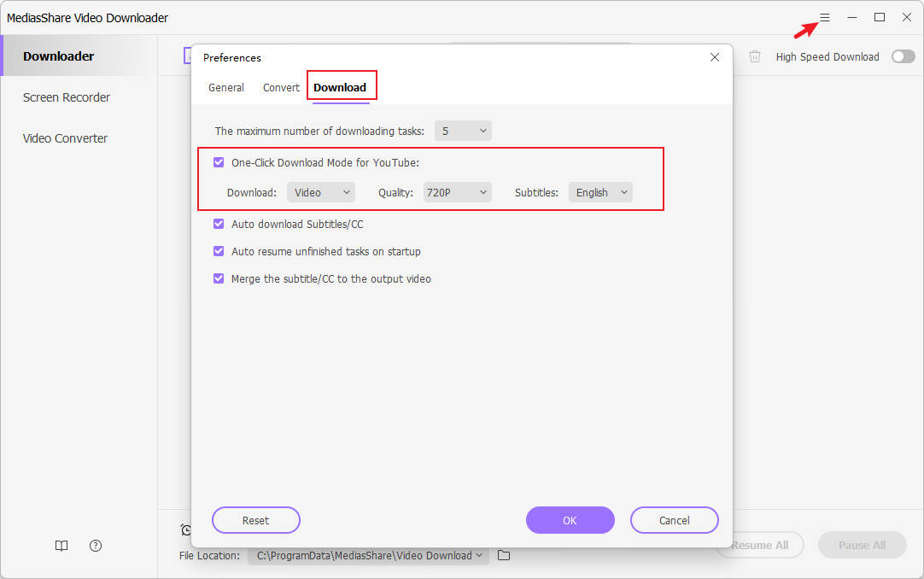
Task: Open the Downloader sidebar section
Action: coord(79,56)
